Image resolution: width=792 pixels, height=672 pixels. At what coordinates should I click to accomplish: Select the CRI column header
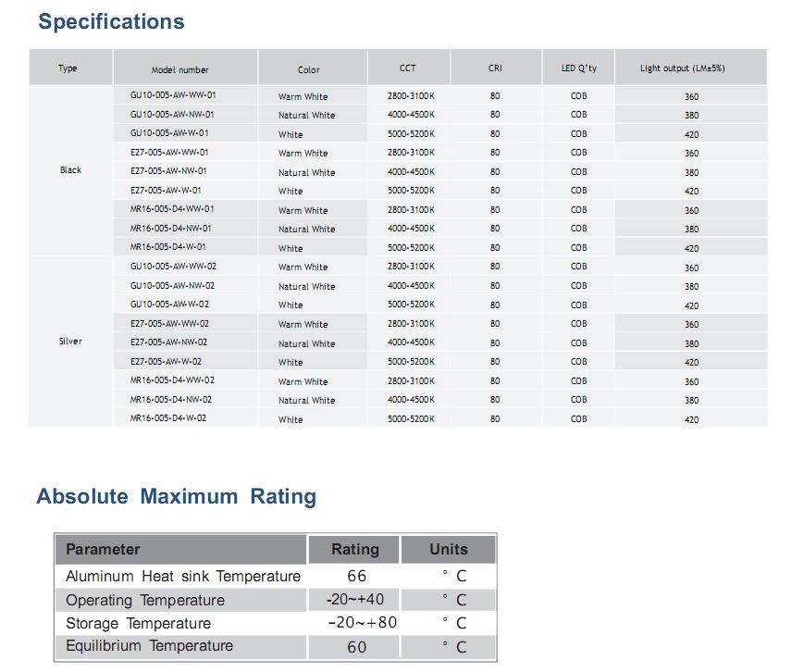[495, 68]
